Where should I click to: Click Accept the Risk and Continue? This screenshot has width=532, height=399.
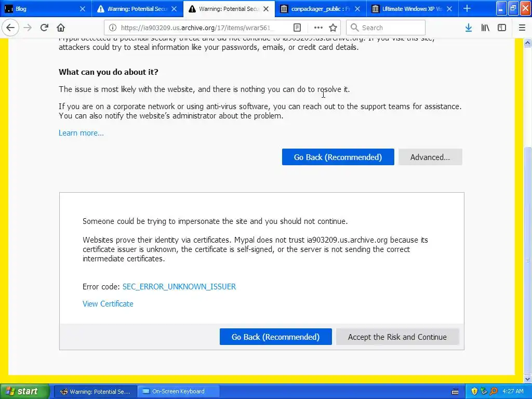(x=397, y=337)
